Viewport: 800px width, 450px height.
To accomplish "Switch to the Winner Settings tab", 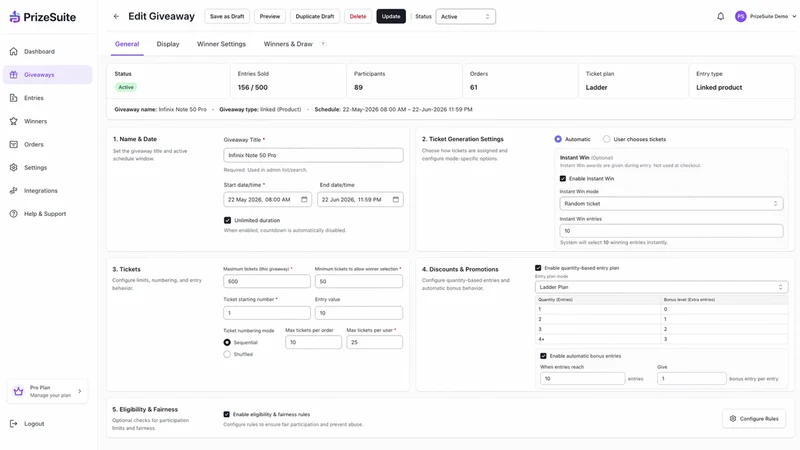I will [221, 44].
